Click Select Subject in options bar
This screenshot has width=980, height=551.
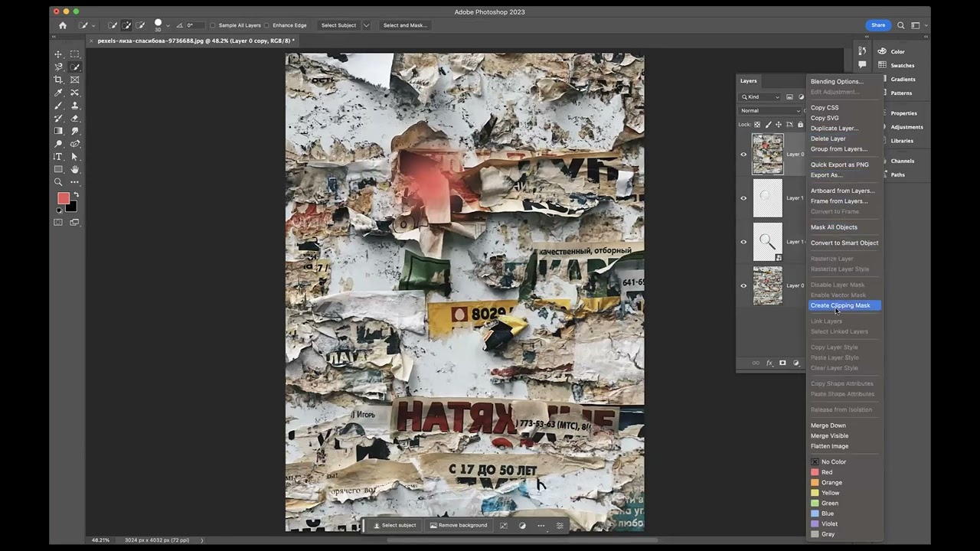coord(338,25)
